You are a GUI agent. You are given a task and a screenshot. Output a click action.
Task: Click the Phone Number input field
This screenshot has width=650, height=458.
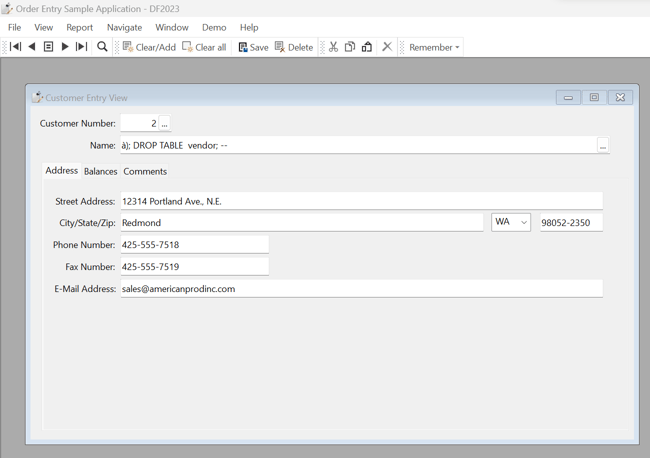click(x=194, y=245)
